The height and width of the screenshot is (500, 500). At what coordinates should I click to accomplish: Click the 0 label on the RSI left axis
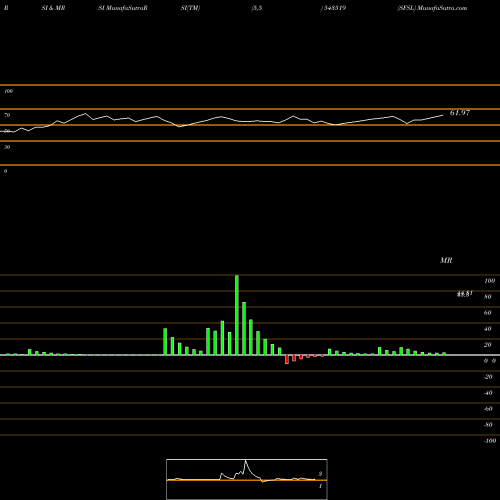pyautogui.click(x=5, y=171)
